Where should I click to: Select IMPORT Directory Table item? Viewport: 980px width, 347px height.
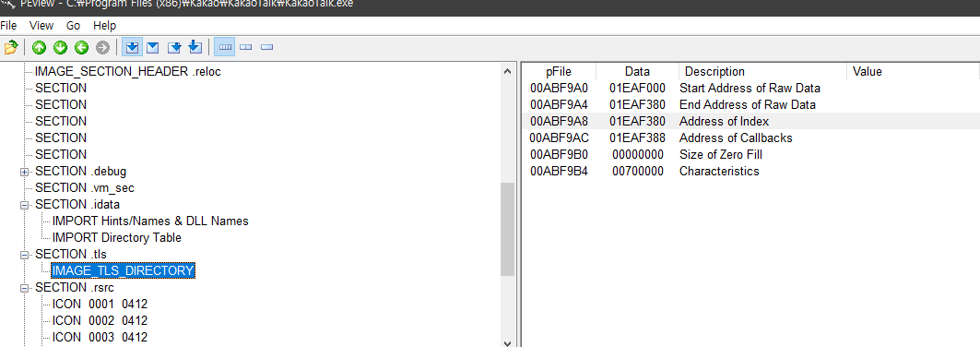click(x=117, y=237)
